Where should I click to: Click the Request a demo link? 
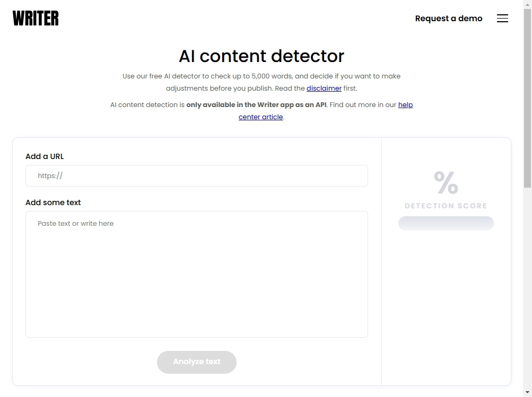tap(449, 19)
